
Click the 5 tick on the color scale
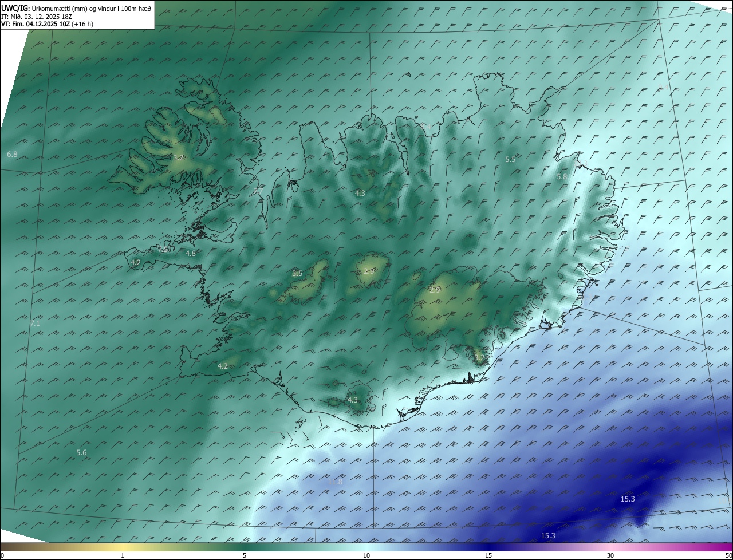pos(245,555)
